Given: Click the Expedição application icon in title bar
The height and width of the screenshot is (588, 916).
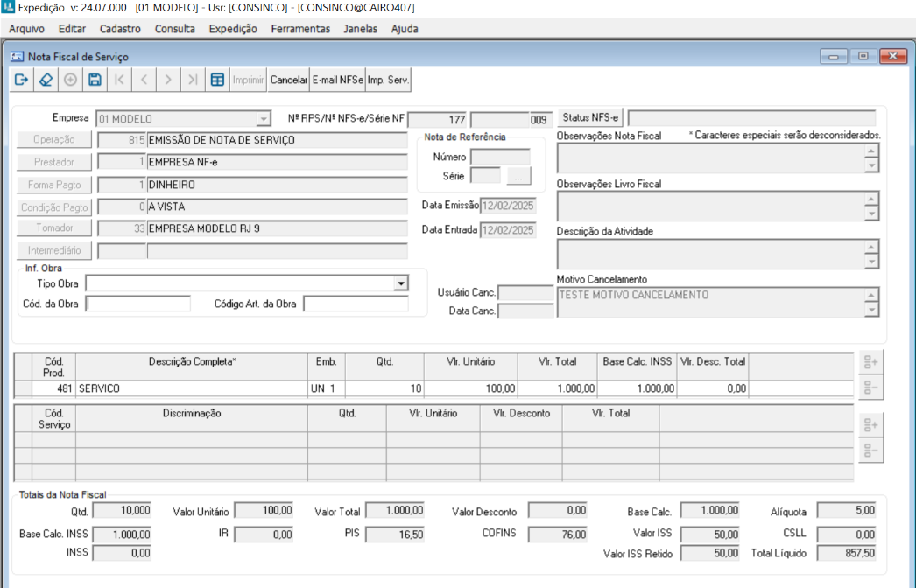Looking at the screenshot, I should (x=8, y=7).
